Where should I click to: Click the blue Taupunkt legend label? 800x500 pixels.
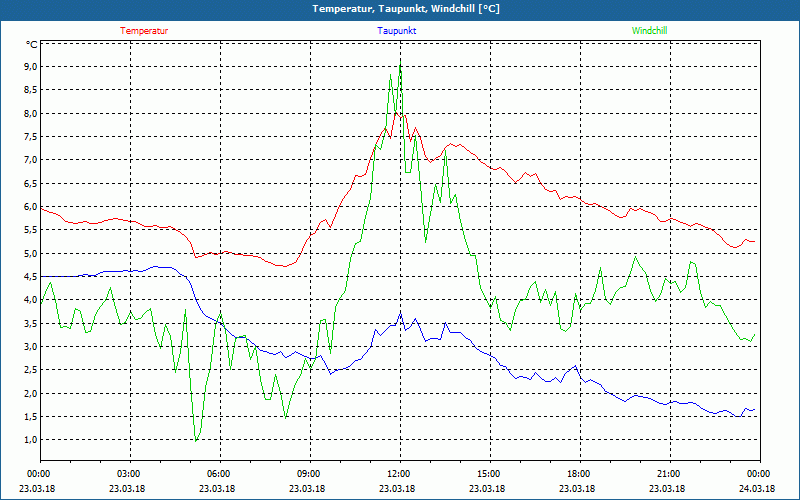pos(397,31)
